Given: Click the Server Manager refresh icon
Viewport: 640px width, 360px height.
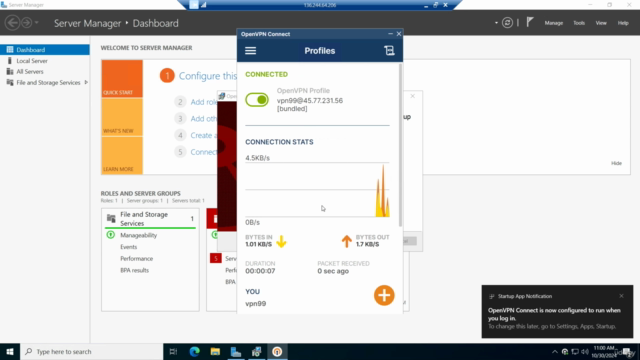Looking at the screenshot, I should [x=507, y=23].
